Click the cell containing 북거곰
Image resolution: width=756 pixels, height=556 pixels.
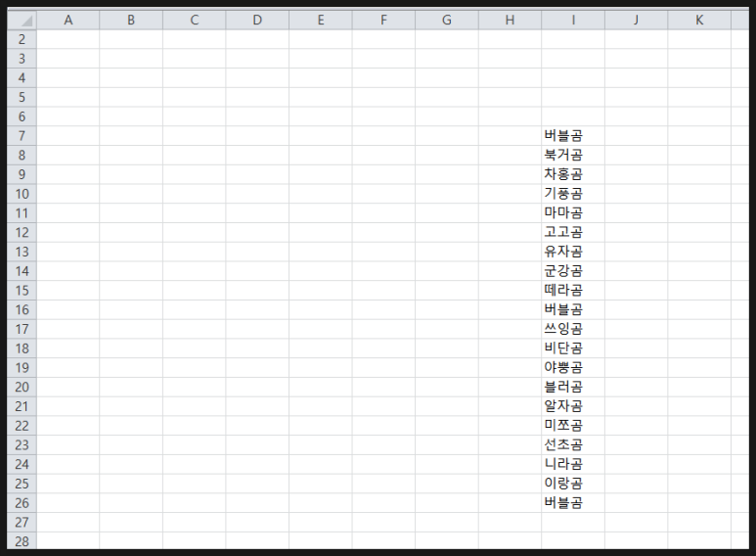coord(573,155)
